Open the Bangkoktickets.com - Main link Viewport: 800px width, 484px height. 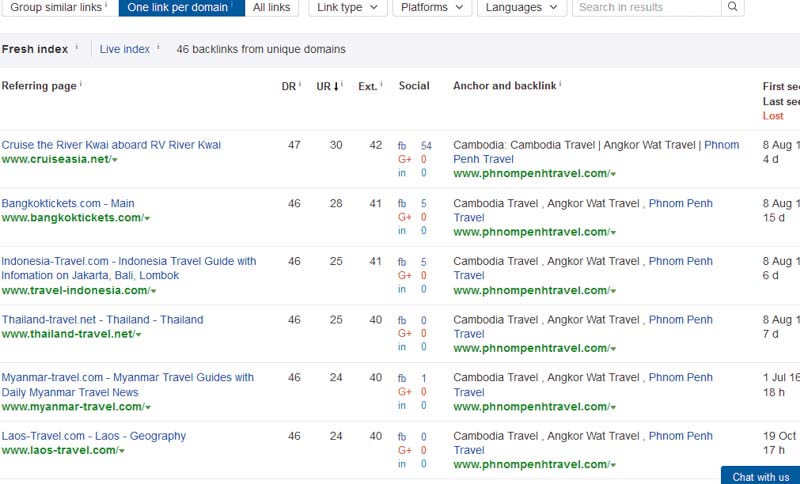pyautogui.click(x=68, y=204)
